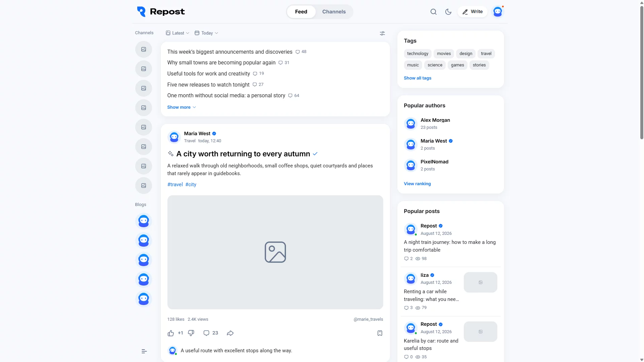Click Show all tags link
The height and width of the screenshot is (362, 644).
[x=417, y=78]
